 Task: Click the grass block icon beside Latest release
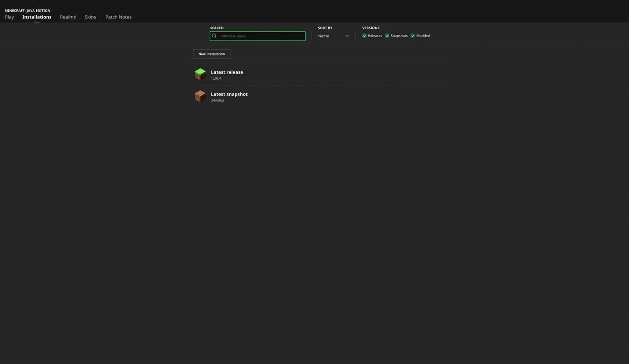[x=200, y=74]
